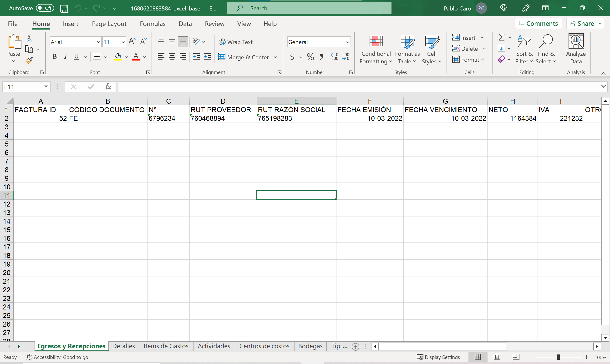
Task: Click the Increase Font Size icon
Action: tap(132, 41)
